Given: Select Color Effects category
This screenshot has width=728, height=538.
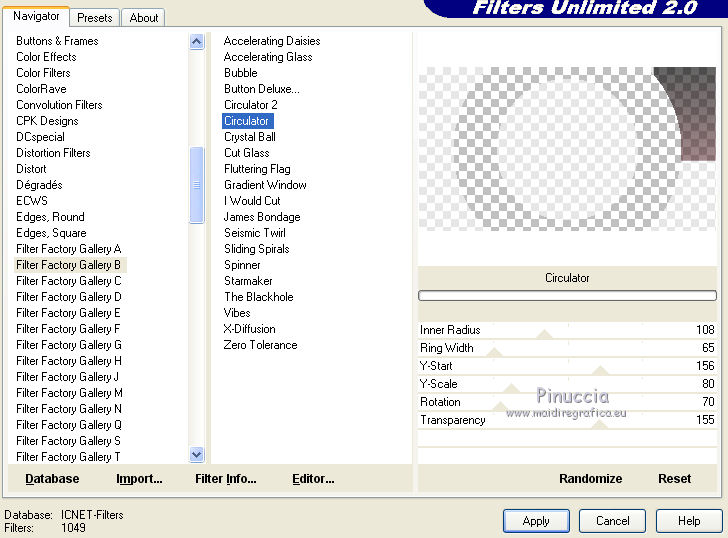Looking at the screenshot, I should click(x=46, y=57).
